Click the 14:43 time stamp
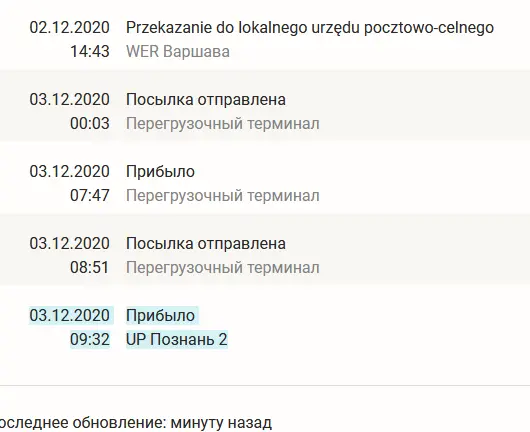 coord(90,52)
